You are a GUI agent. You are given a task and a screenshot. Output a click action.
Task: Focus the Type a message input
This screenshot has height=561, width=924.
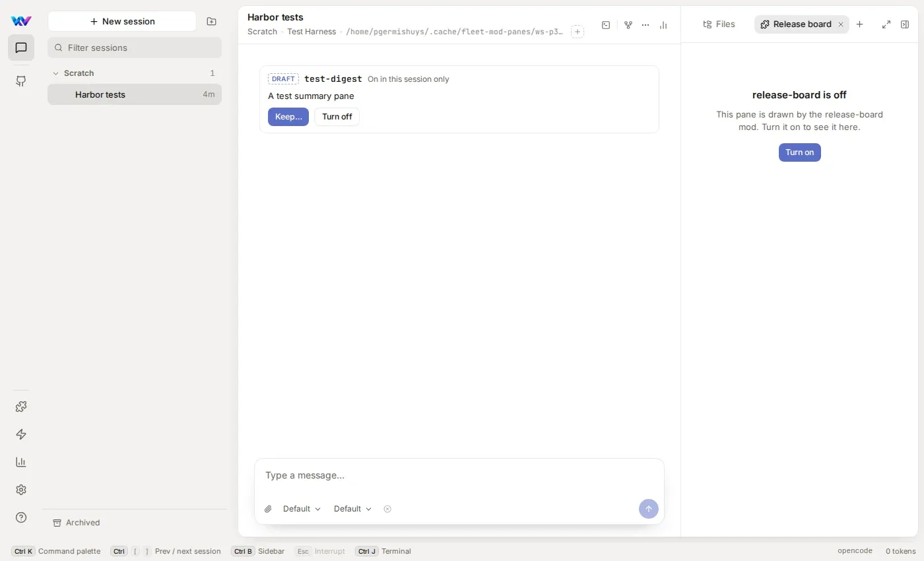[459, 475]
